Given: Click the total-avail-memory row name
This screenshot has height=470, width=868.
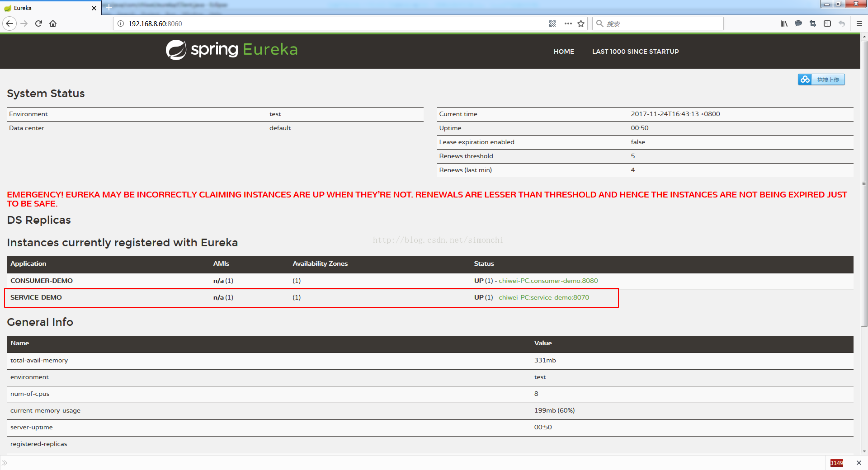Looking at the screenshot, I should pos(39,360).
